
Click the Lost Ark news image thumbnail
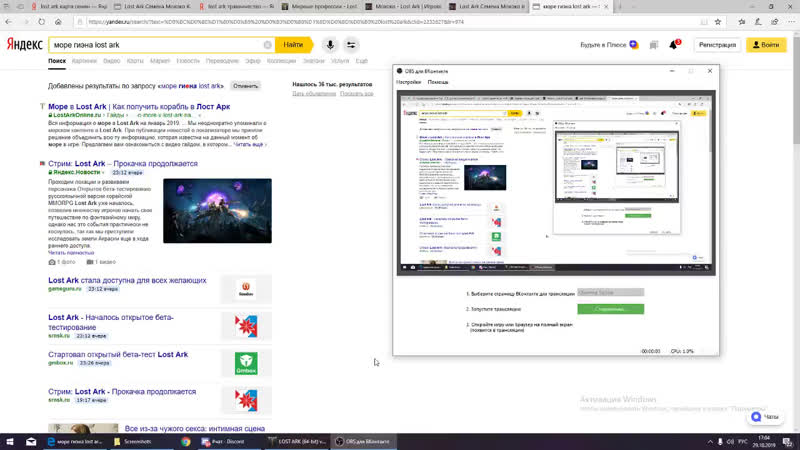(x=217, y=211)
